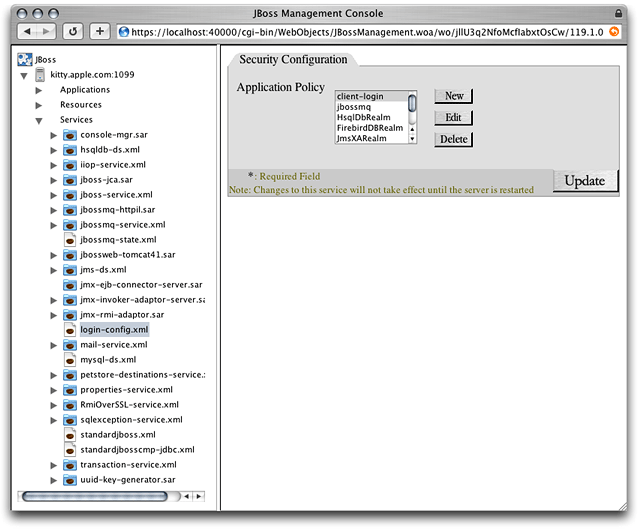Select client-login in Application Policy list
This screenshot has height=530, width=639.
click(x=371, y=96)
